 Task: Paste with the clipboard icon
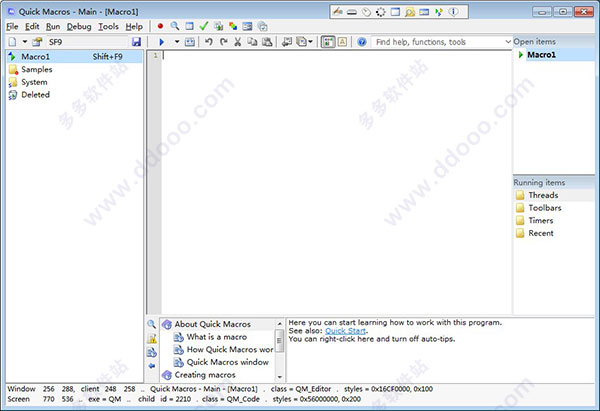coord(267,42)
